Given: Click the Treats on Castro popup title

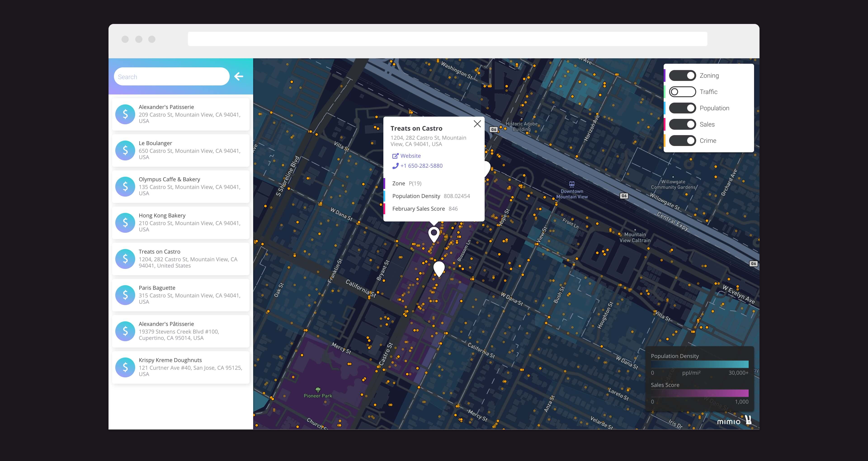Looking at the screenshot, I should (x=416, y=128).
